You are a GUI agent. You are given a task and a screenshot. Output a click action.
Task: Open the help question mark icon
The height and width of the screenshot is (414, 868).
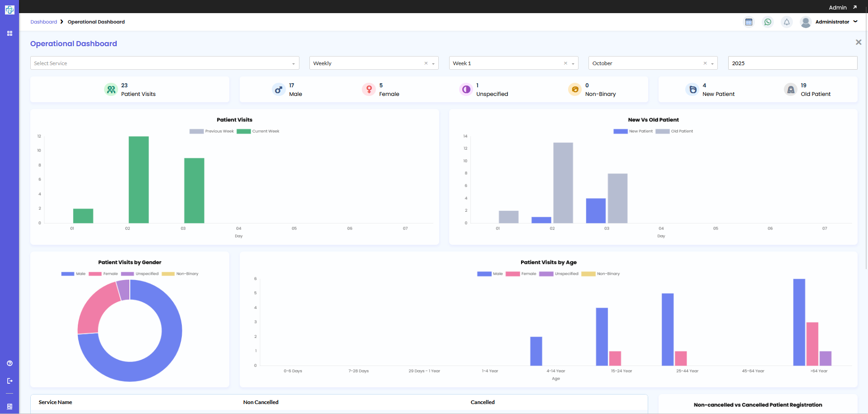[x=9, y=363]
